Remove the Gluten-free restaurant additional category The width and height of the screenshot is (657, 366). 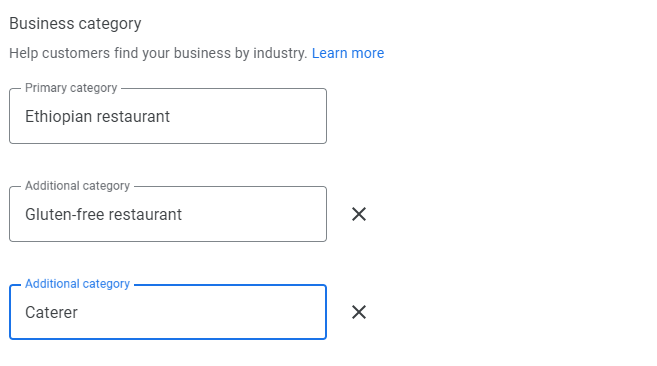pyautogui.click(x=359, y=214)
